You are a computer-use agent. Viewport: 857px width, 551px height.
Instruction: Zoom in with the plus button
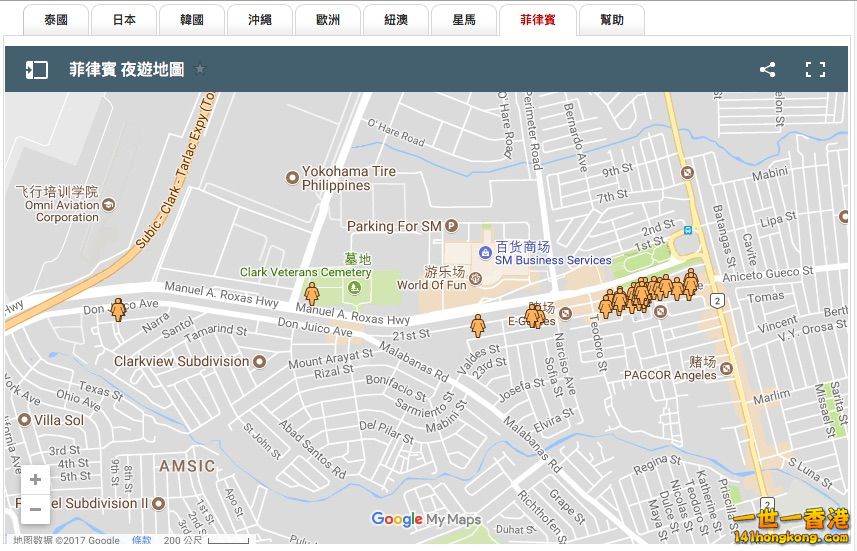click(x=35, y=480)
